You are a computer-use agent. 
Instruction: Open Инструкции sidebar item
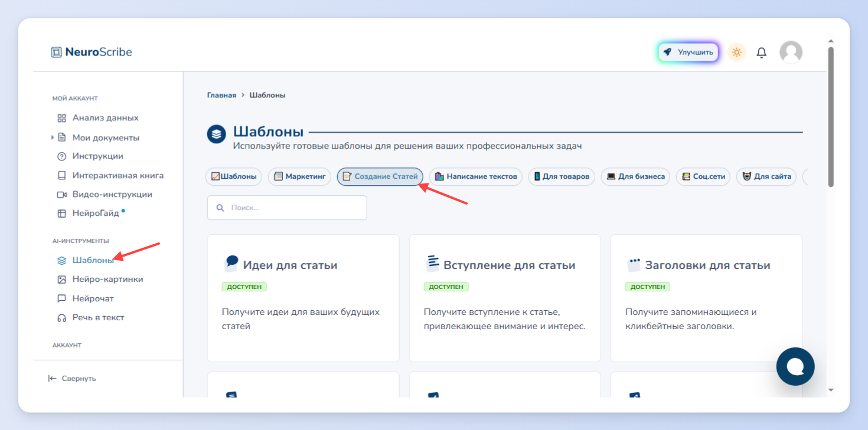[x=98, y=156]
